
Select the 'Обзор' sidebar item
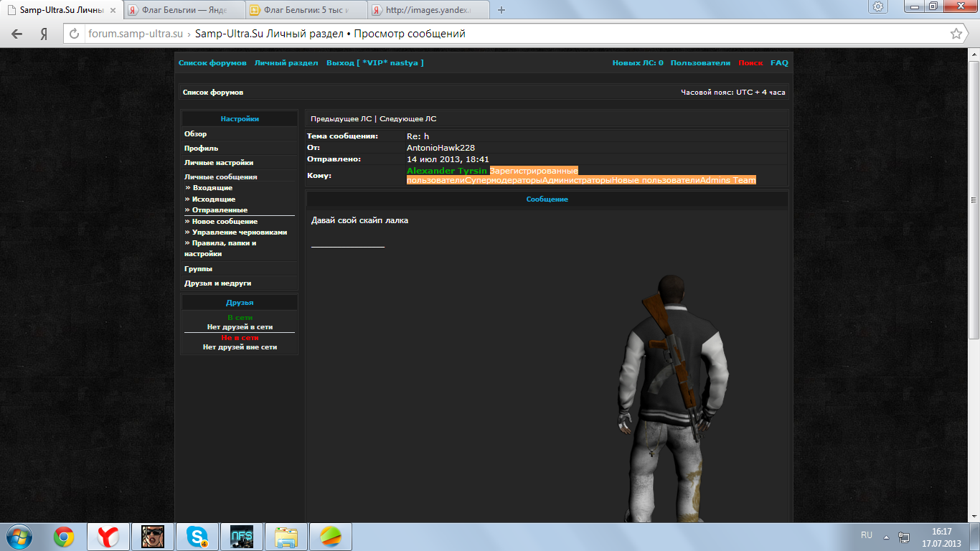coord(195,134)
